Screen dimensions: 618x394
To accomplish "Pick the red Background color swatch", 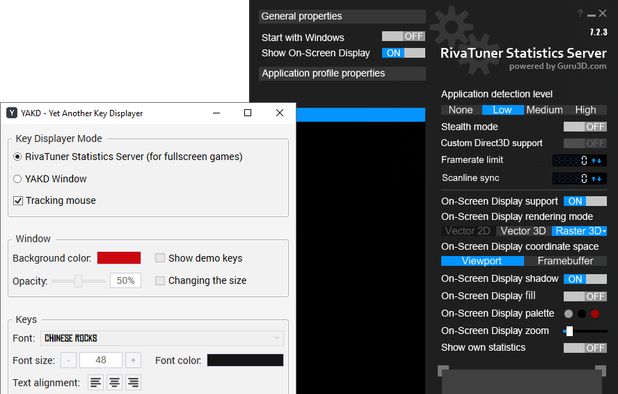I will click(x=119, y=258).
